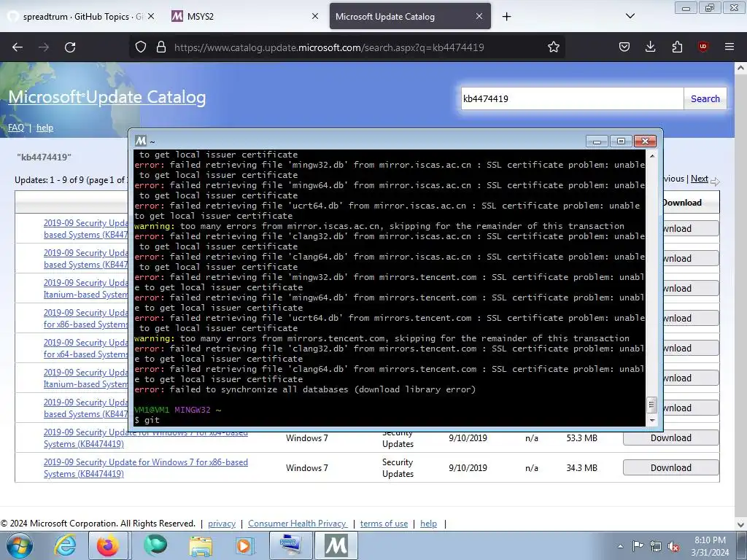Screen dimensions: 747x560
Task: Minimize the MSYS2 terminal window
Action: point(597,141)
